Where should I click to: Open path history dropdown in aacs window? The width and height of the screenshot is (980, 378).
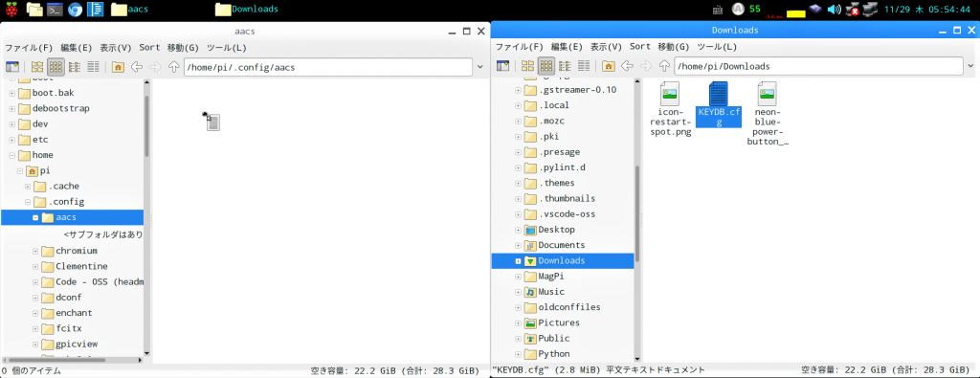(480, 66)
